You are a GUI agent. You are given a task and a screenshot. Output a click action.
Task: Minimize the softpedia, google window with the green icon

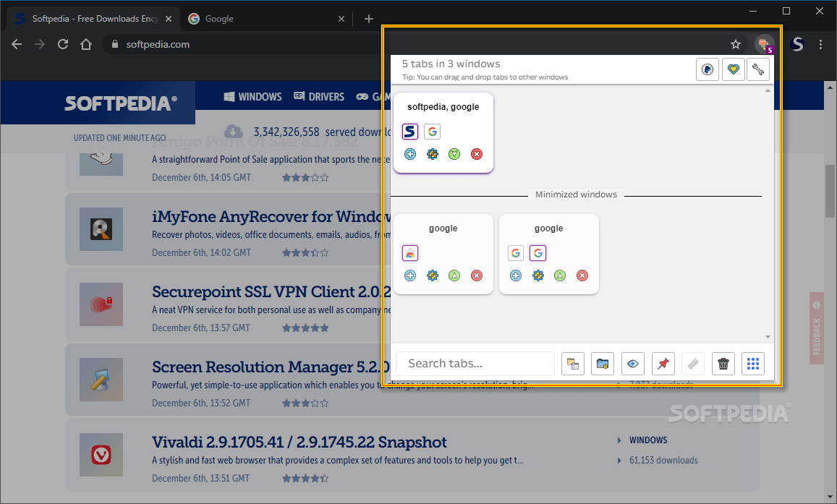(454, 154)
